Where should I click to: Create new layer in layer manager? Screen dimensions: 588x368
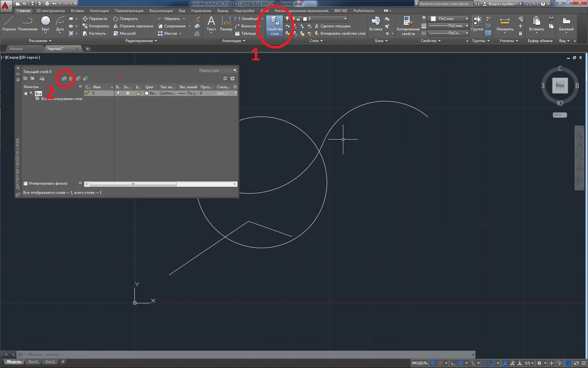click(64, 79)
